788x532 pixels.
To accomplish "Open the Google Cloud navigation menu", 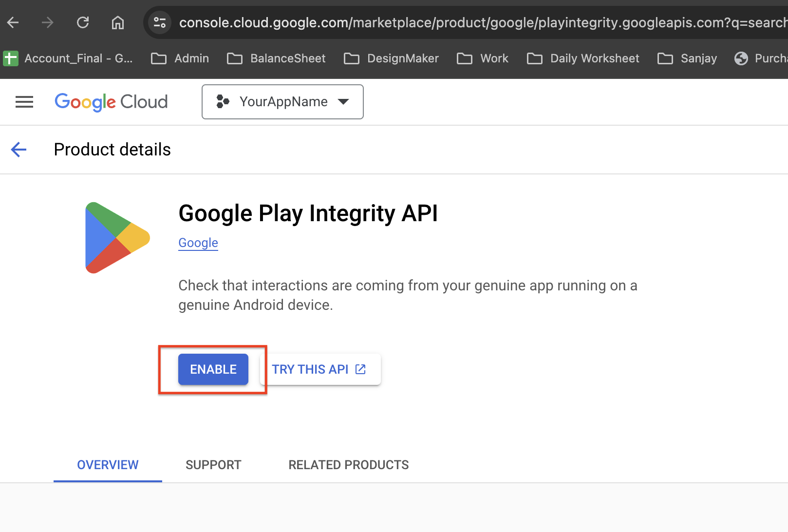I will tap(24, 102).
